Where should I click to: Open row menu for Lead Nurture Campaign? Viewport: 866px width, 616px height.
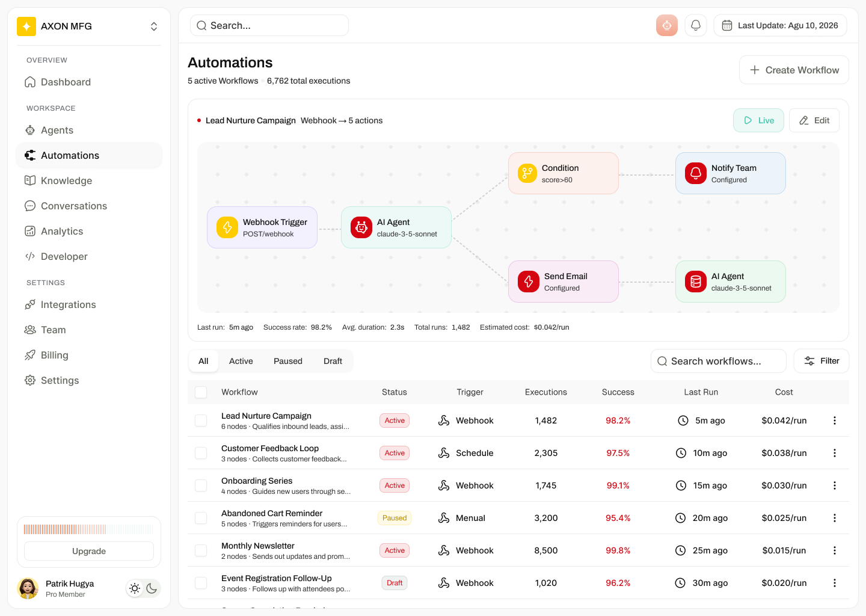click(835, 420)
